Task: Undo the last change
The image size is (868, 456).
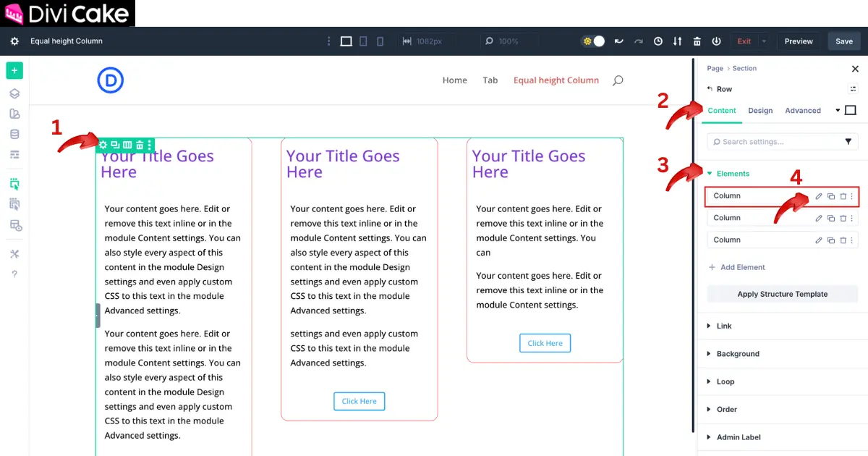Action: tap(619, 41)
